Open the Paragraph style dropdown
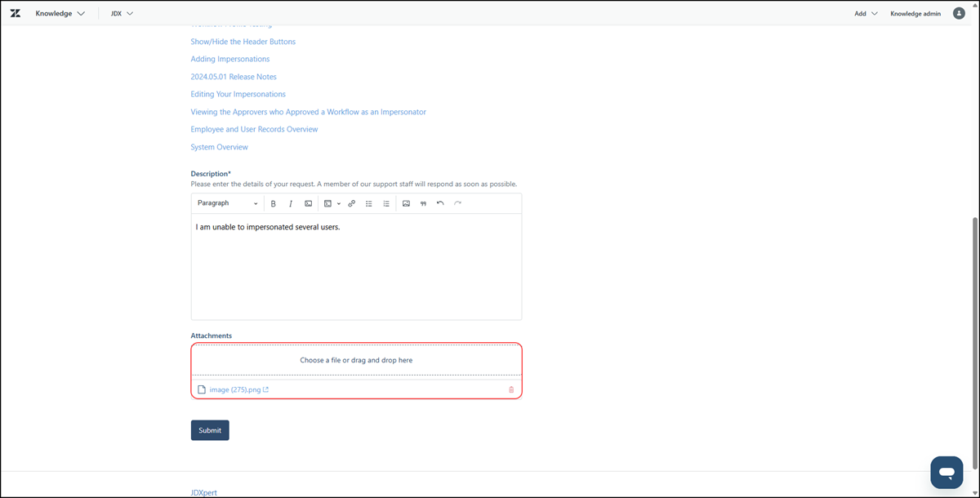980x498 pixels. (x=227, y=203)
